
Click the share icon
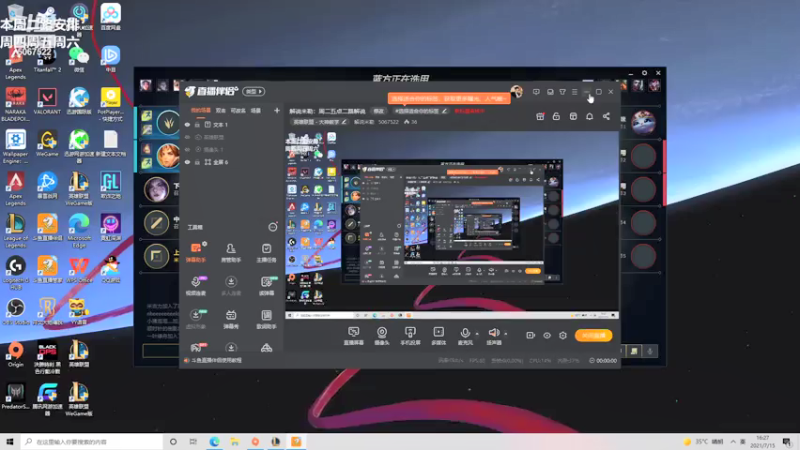coord(606,116)
